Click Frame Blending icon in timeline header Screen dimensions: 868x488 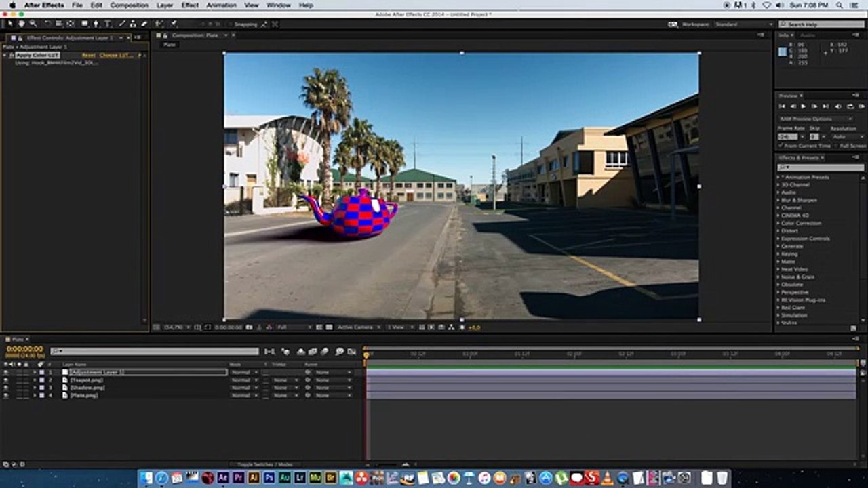[313, 351]
